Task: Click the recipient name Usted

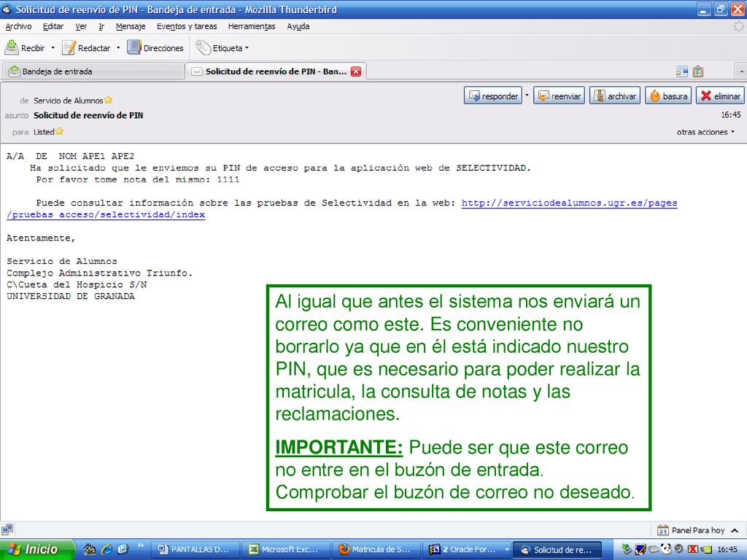Action: click(x=44, y=132)
